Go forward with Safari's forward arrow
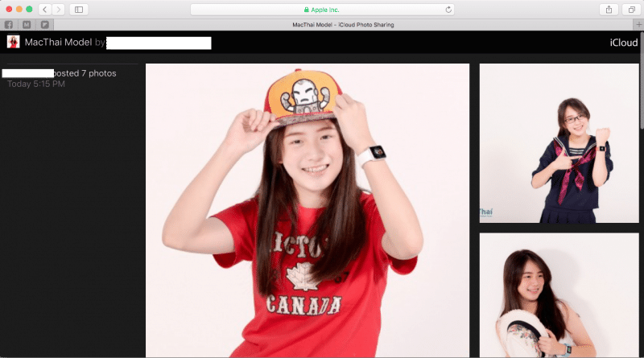The height and width of the screenshot is (358, 644). coord(58,10)
